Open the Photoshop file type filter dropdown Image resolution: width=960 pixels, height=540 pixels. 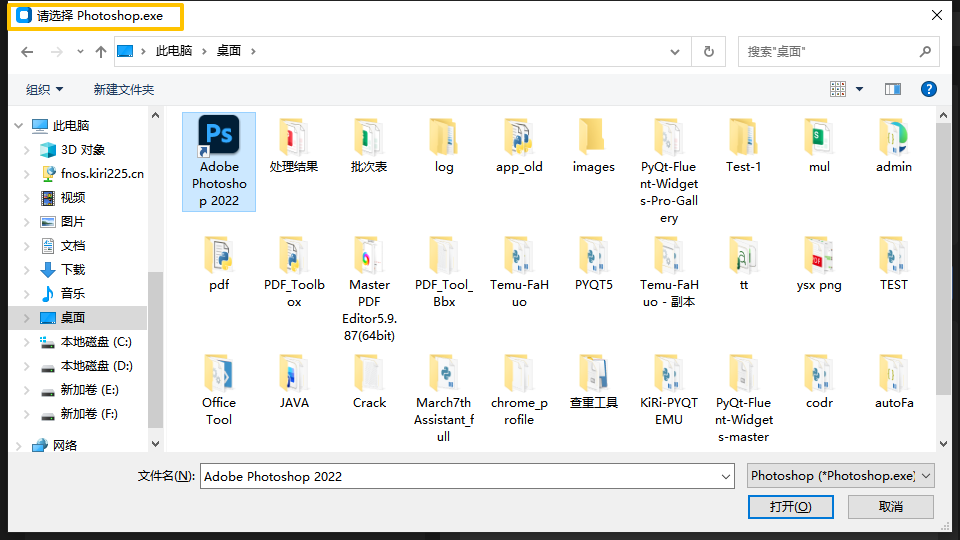click(840, 476)
